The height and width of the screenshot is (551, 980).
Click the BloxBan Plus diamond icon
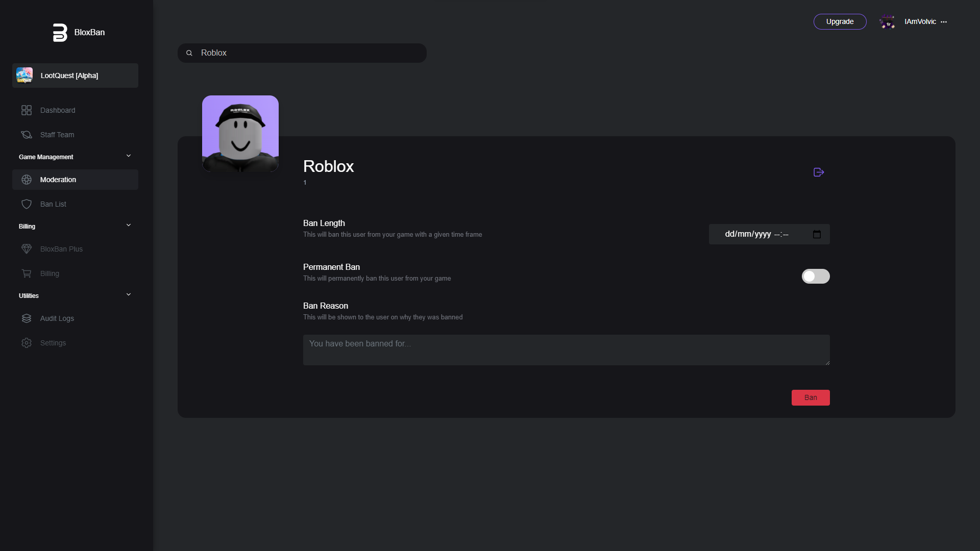click(x=27, y=249)
